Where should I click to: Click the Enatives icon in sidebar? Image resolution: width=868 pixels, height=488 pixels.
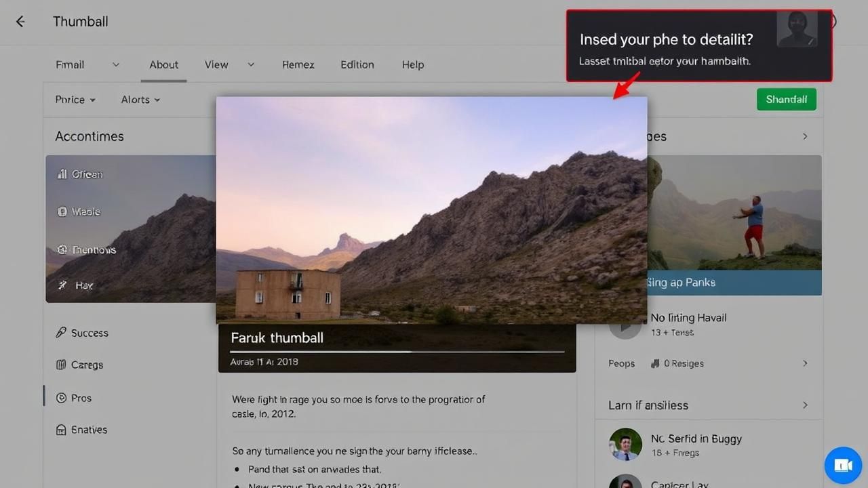61,430
